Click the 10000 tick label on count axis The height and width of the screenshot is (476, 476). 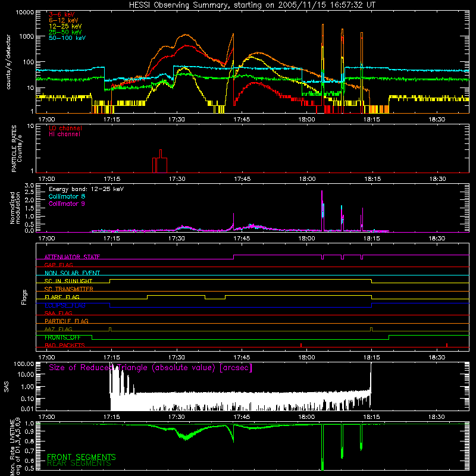point(25,12)
